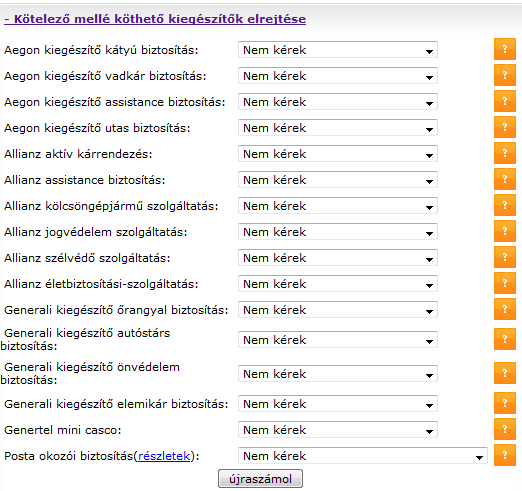Image resolution: width=522 pixels, height=491 pixels.
Task: Click help icon beside Posta okozói biztosítás
Action: [505, 455]
